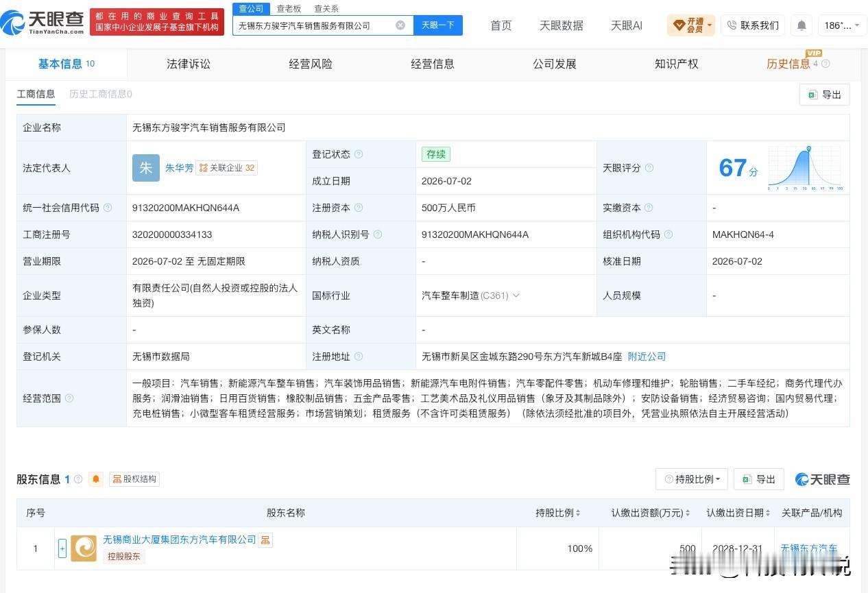Export shareholder info with 导出 button
The width and height of the screenshot is (868, 593).
[x=759, y=479]
